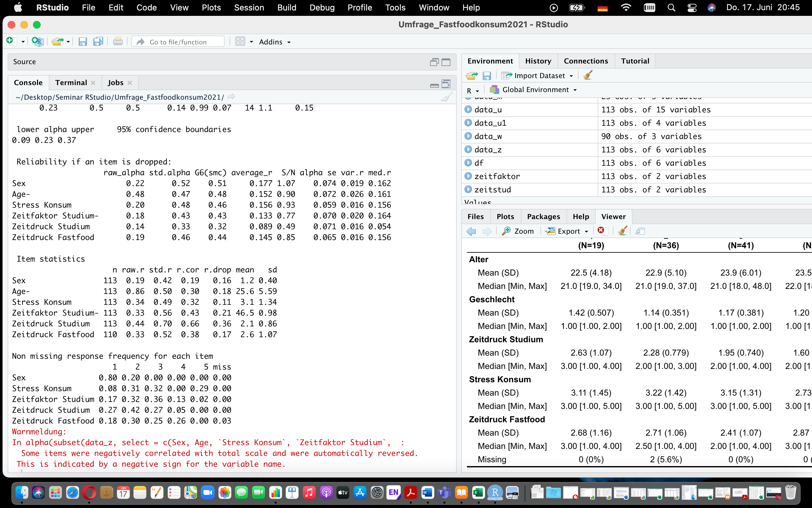Open Safari from the Dock
The height and width of the screenshot is (508, 812).
[x=72, y=493]
